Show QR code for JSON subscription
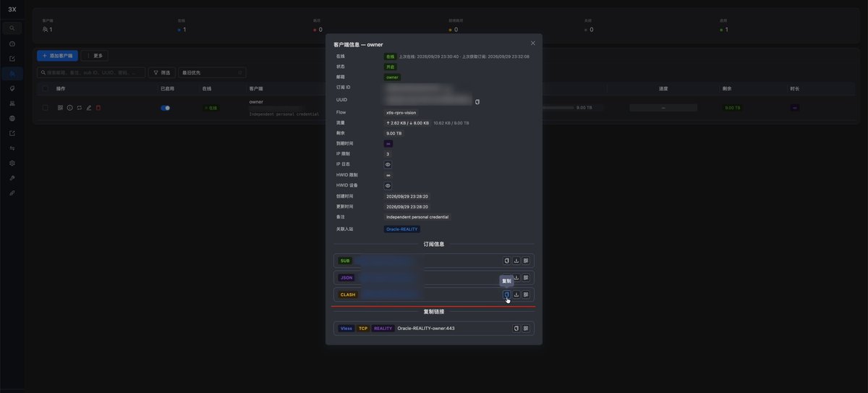The height and width of the screenshot is (393, 868). pyautogui.click(x=526, y=277)
